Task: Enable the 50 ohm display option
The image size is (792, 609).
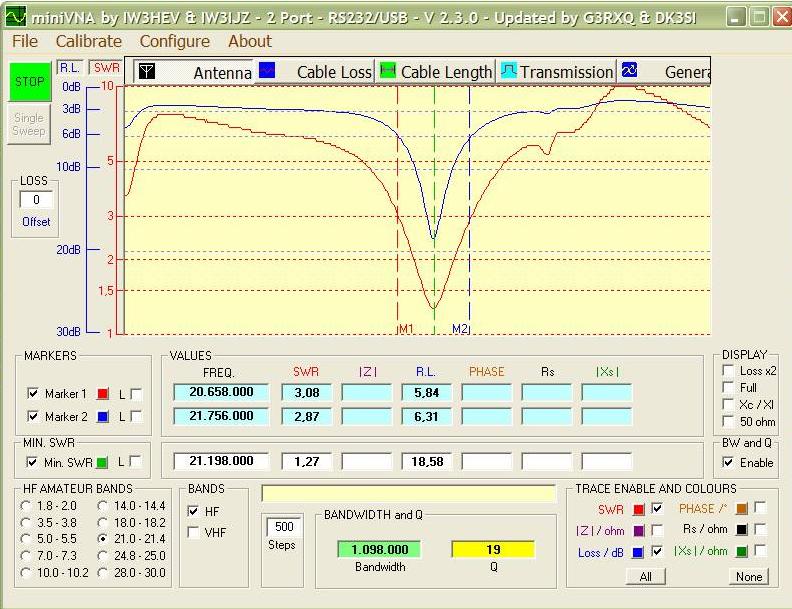Action: click(726, 421)
